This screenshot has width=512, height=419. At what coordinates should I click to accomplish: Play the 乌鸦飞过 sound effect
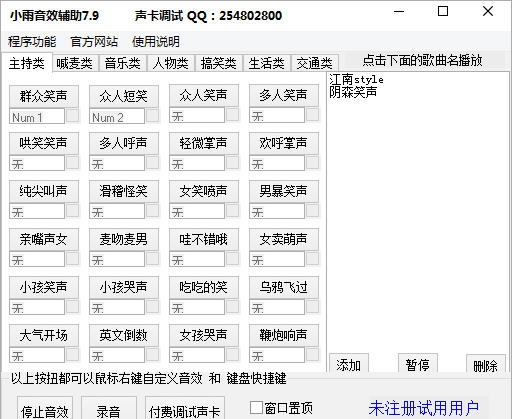click(x=284, y=287)
